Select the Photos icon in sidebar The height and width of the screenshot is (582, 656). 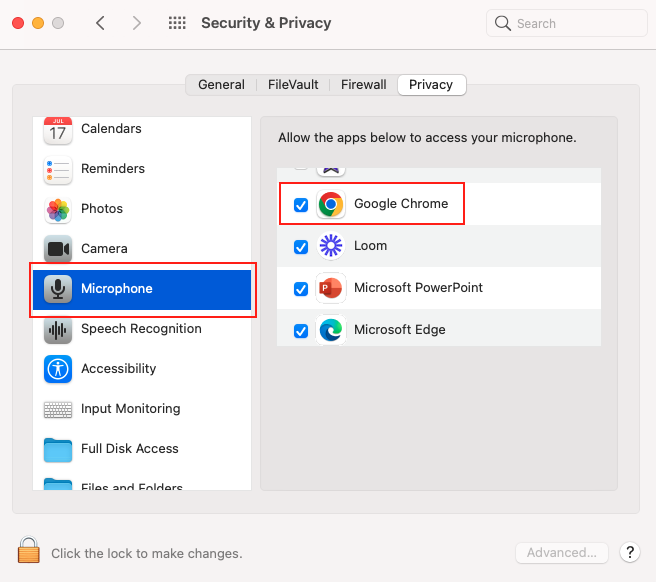tap(58, 209)
